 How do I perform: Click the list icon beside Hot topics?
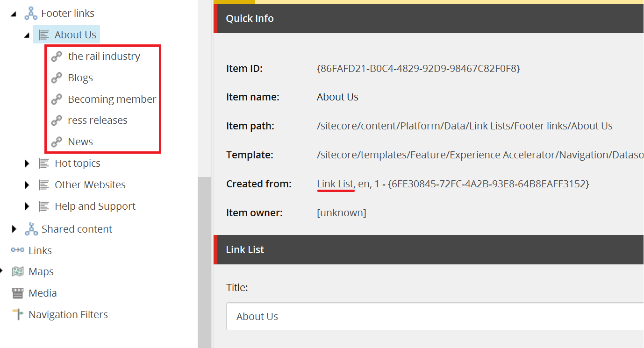(x=44, y=163)
